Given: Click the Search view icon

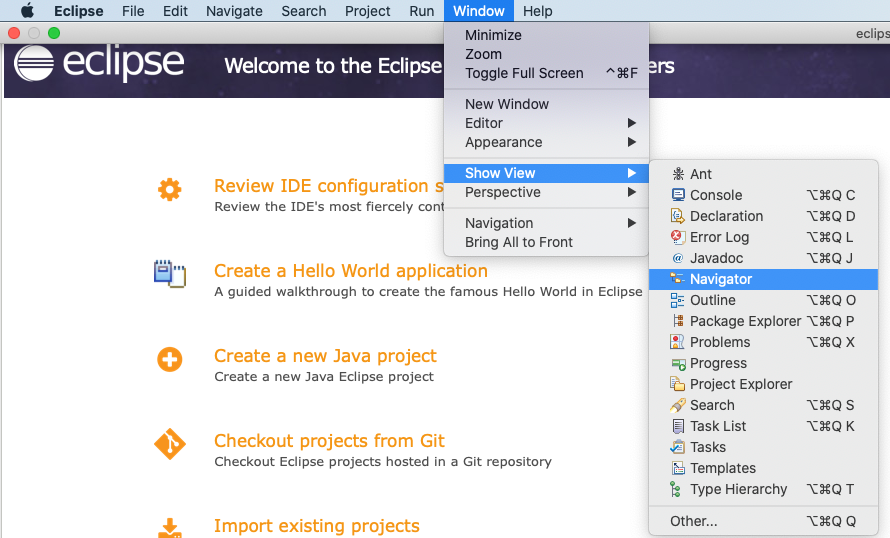Looking at the screenshot, I should 678,405.
